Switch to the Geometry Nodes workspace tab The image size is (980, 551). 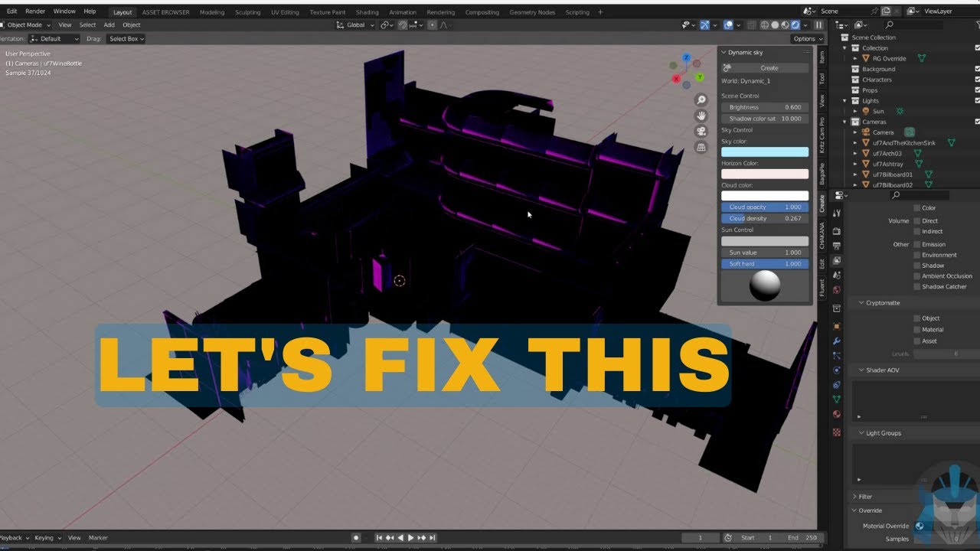tap(532, 12)
